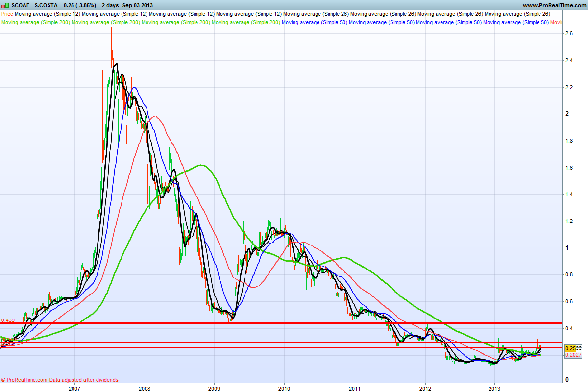Select the 0.439 horizontal line label
The height and width of the screenshot is (392, 588).
[8, 320]
